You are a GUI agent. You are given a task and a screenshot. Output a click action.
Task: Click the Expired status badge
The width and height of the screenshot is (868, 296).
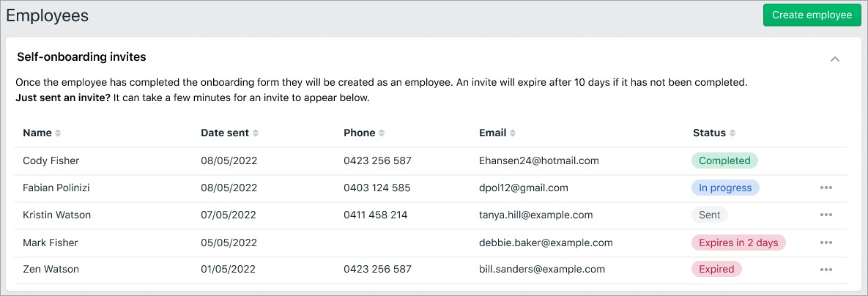point(716,270)
